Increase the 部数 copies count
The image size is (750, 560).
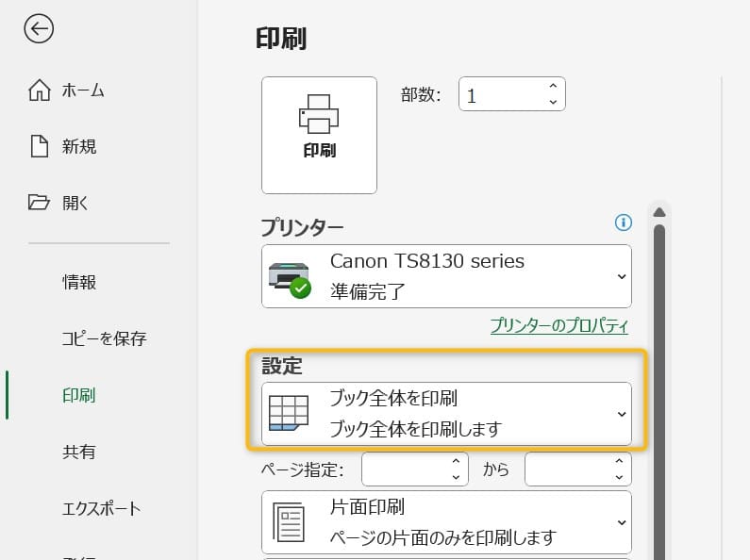click(x=553, y=87)
